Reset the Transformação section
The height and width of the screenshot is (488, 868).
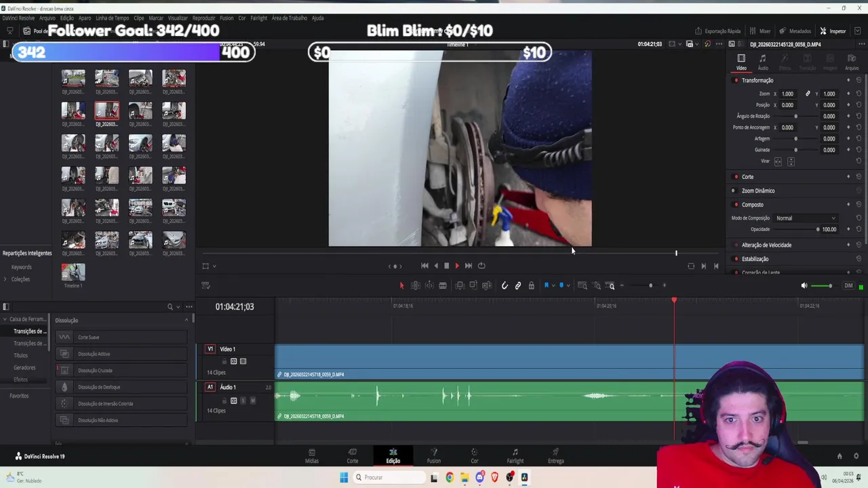coord(859,81)
